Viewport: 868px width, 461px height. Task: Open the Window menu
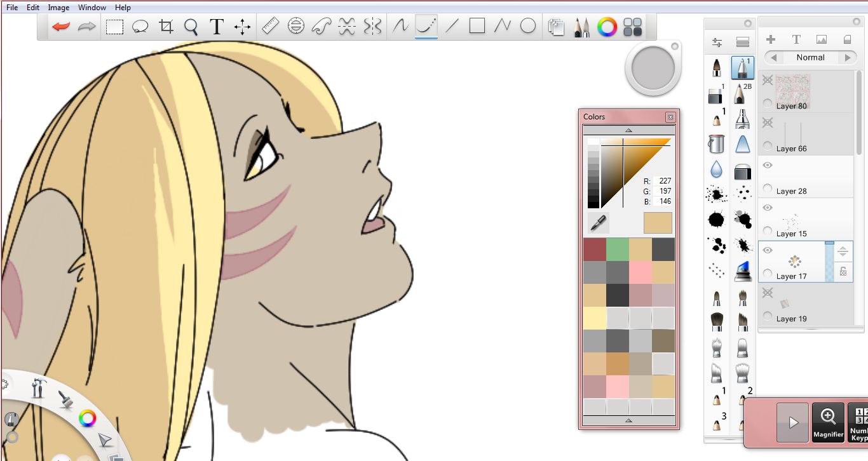[x=92, y=8]
